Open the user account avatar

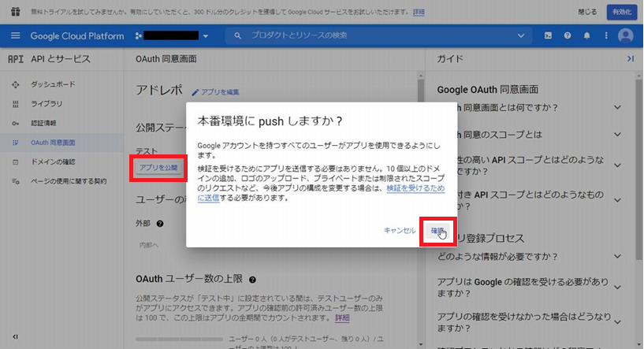click(626, 35)
